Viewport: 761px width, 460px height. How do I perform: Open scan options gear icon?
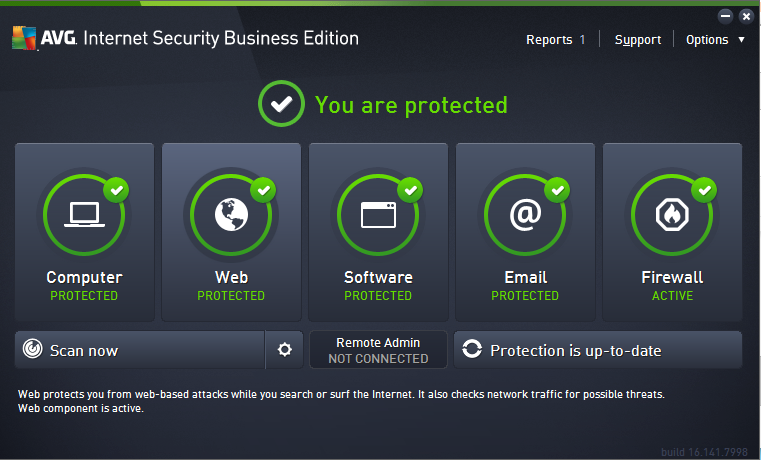284,349
